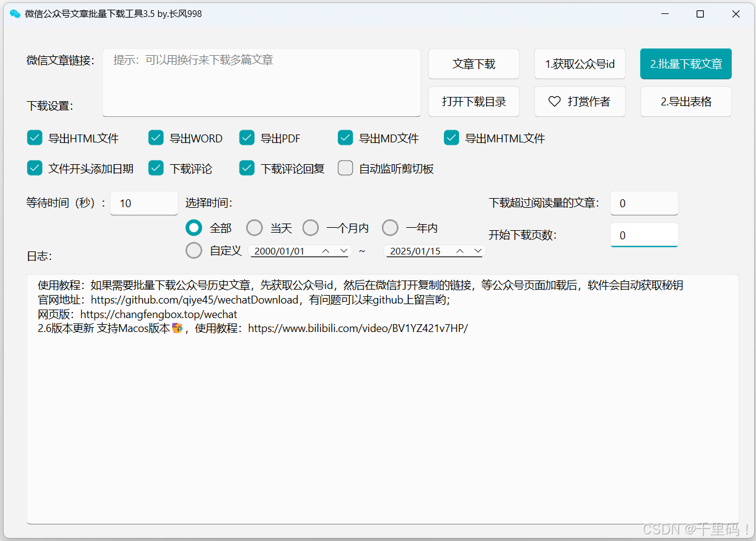Open dropdown of 2000/01/01 start date
This screenshot has height=541, width=756.
tap(344, 251)
